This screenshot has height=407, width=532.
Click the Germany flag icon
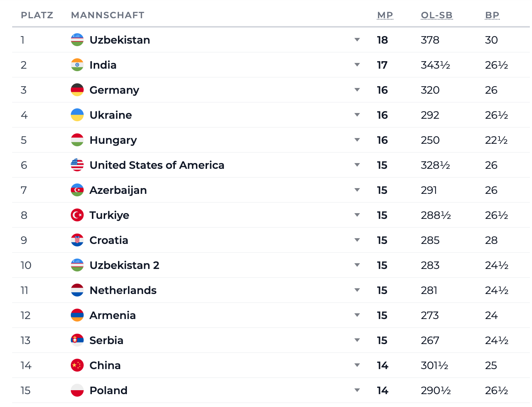[x=77, y=90]
